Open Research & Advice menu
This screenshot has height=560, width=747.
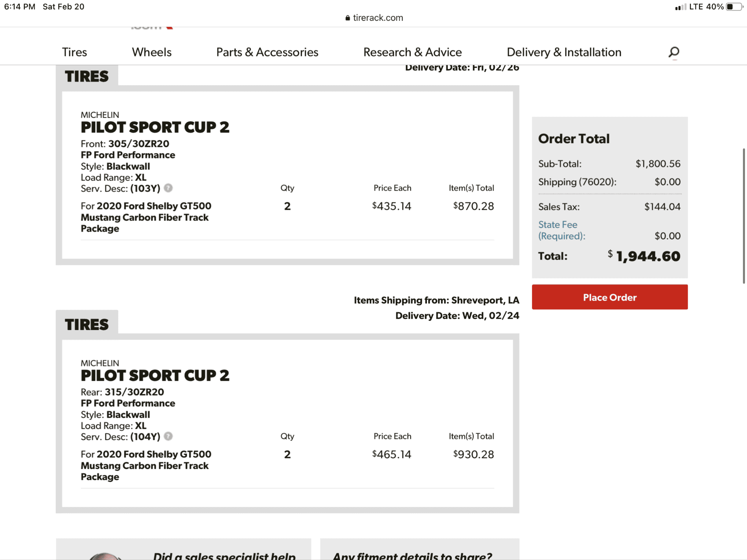(412, 52)
